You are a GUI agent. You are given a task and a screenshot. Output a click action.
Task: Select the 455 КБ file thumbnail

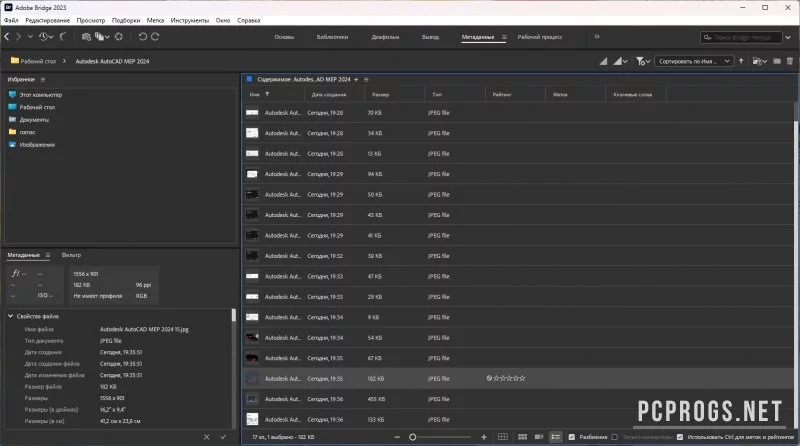(252, 399)
